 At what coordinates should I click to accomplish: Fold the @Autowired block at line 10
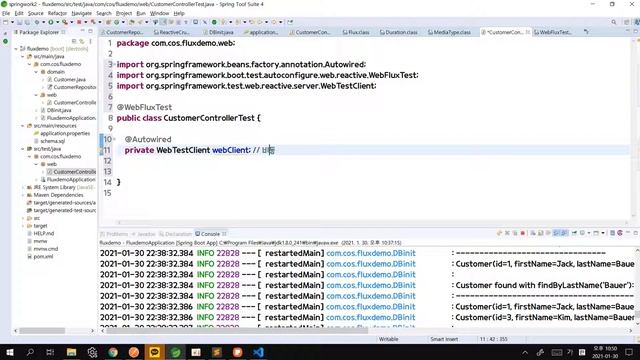click(114, 139)
